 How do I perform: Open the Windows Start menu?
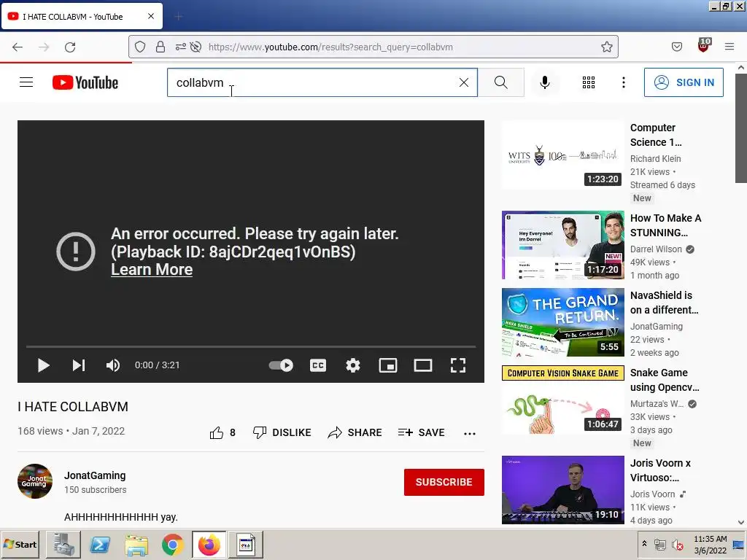[20, 544]
